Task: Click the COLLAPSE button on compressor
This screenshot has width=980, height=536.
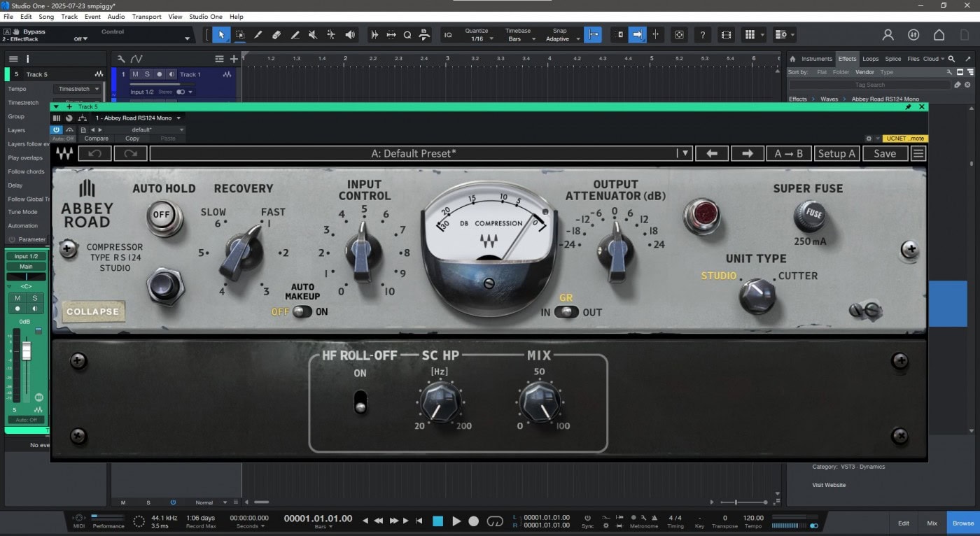Action: (x=93, y=311)
